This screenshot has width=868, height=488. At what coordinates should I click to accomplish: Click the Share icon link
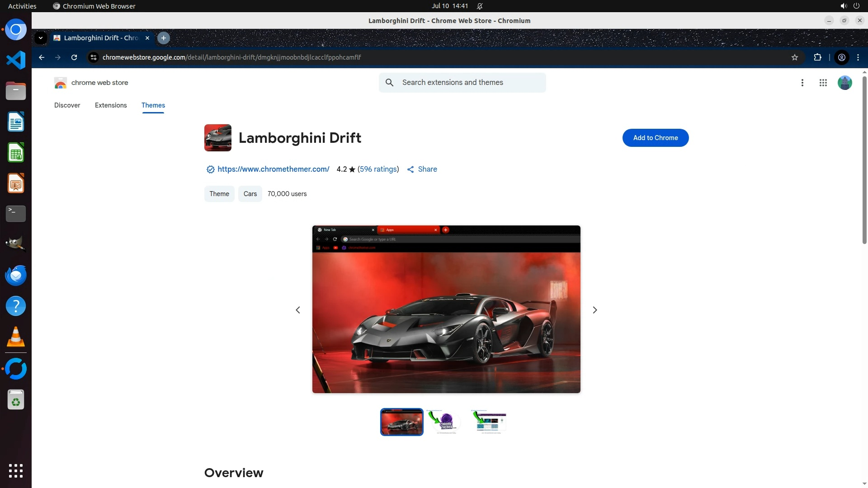(x=422, y=169)
